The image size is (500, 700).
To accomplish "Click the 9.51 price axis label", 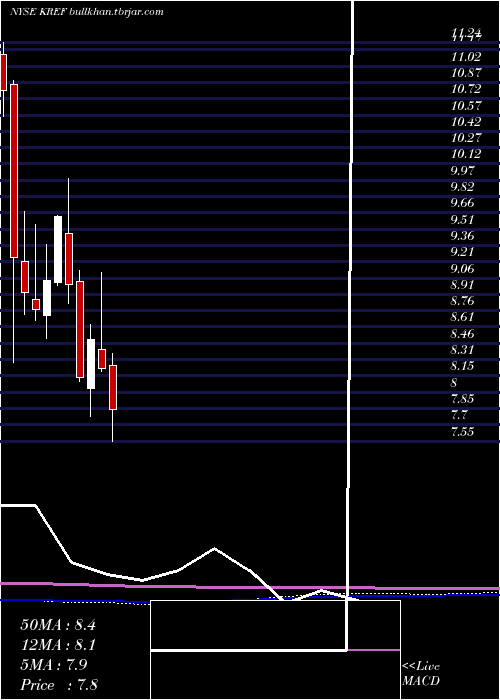I will (x=463, y=220).
